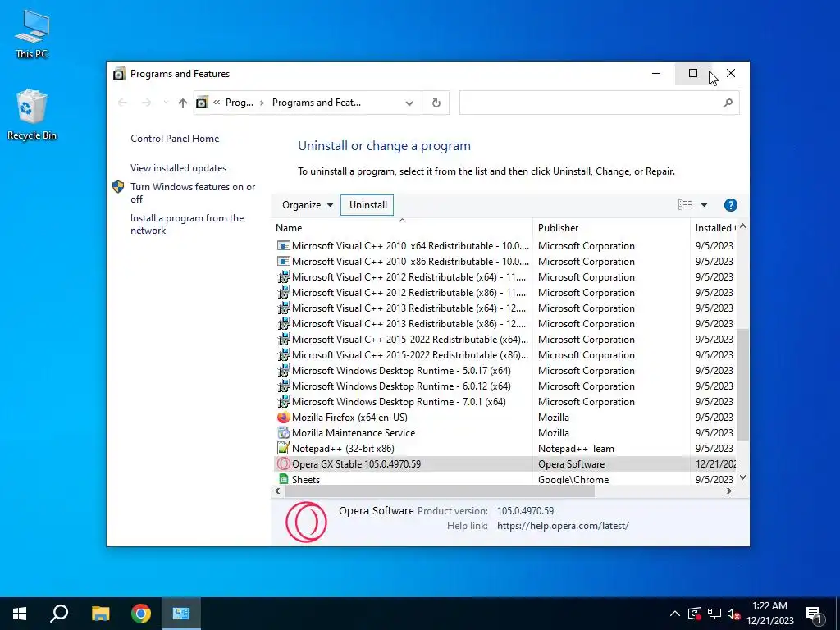Click the Notepad++ icon in list

pyautogui.click(x=283, y=449)
